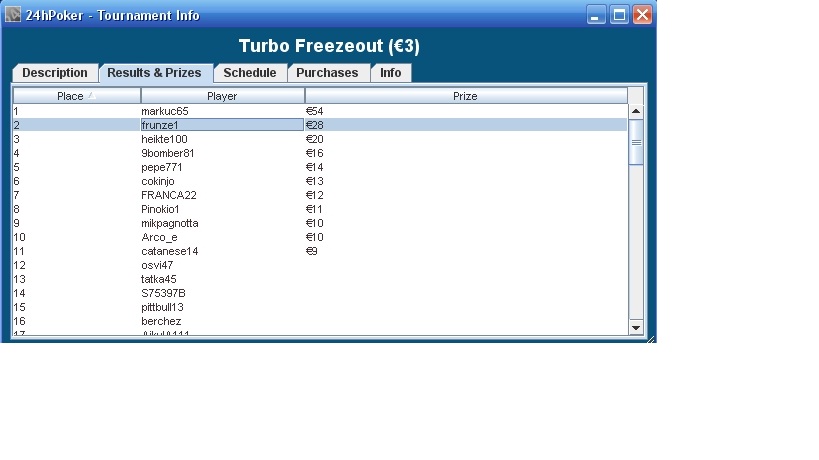The image size is (819, 460).
Task: Click place number 1 cell
Action: 16,111
